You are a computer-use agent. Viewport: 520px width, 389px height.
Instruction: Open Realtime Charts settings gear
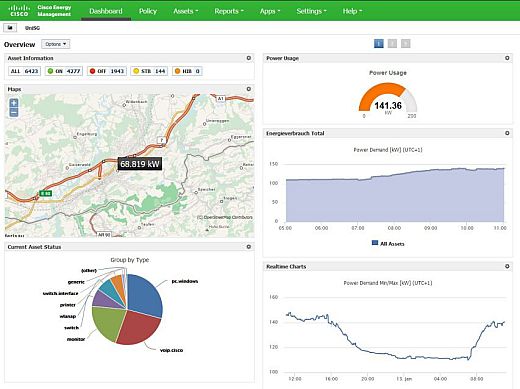[x=507, y=266]
